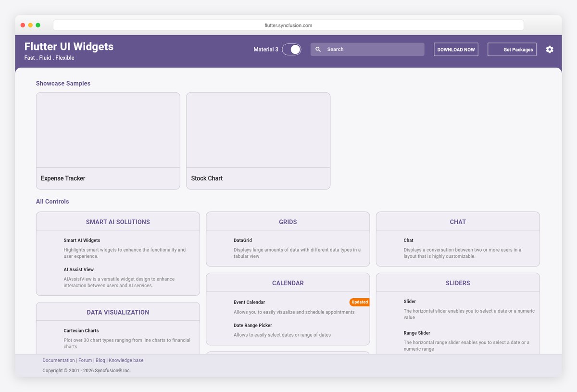Open the Range Slider sample
The height and width of the screenshot is (392, 577).
458,341
